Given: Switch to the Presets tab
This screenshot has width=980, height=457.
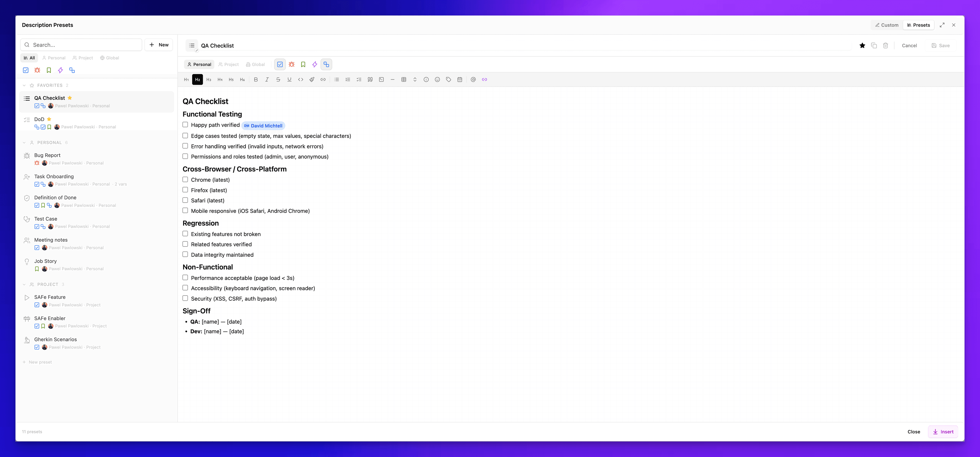Looking at the screenshot, I should [x=918, y=25].
